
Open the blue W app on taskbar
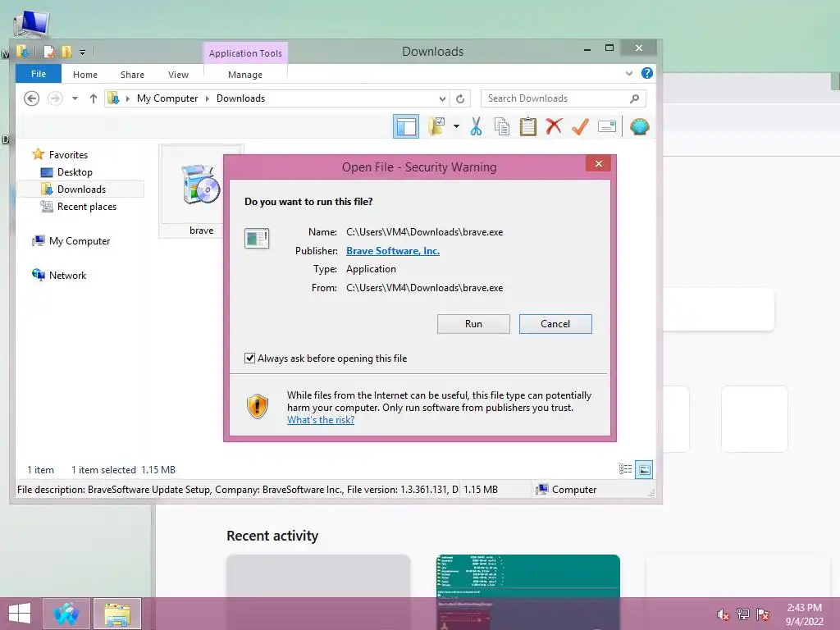coord(66,614)
